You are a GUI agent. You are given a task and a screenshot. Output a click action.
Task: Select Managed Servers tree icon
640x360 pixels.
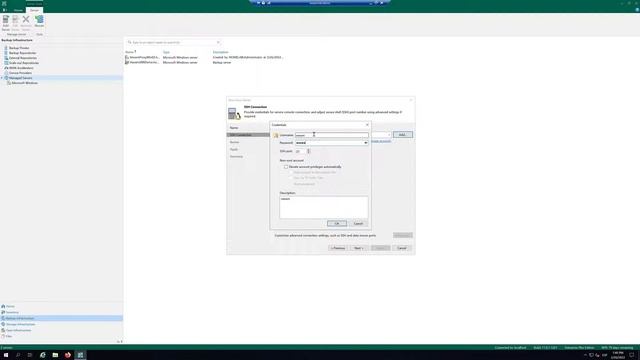[6, 78]
